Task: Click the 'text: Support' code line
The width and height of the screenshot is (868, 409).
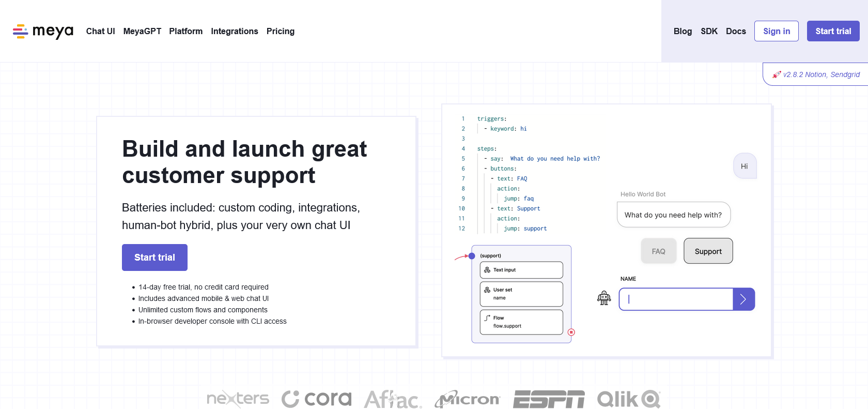Action: [516, 208]
